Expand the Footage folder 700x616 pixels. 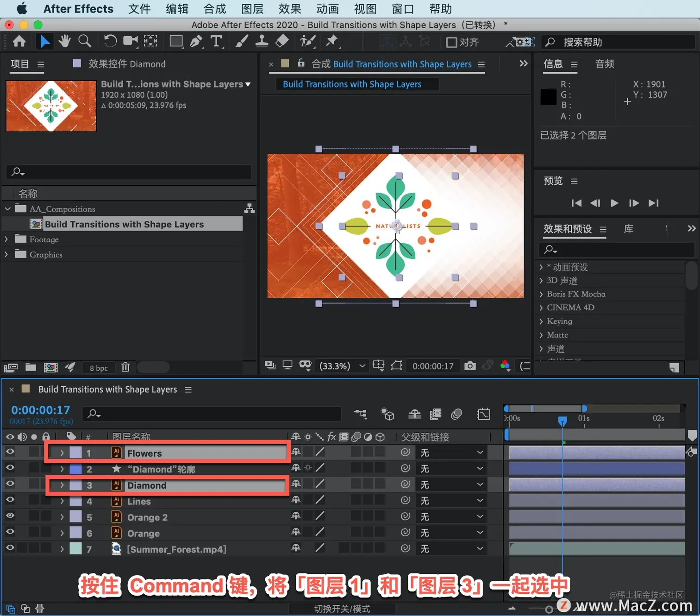(6, 239)
